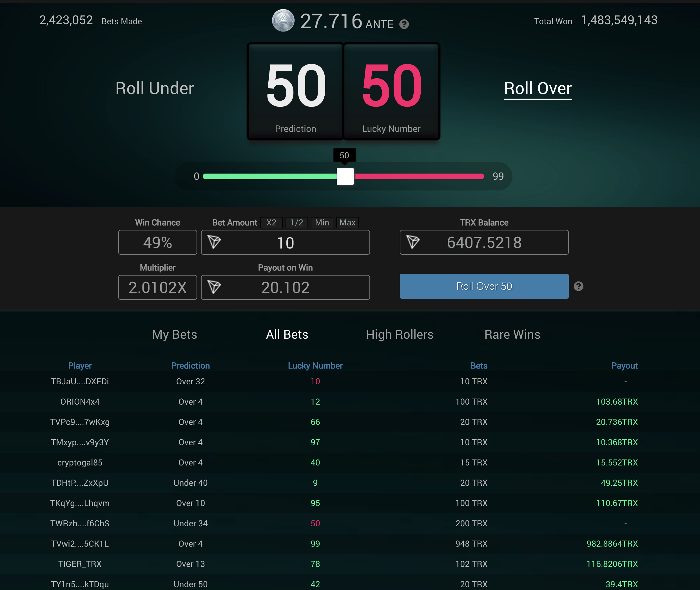Click the TRON icon in Payout on Win

214,287
